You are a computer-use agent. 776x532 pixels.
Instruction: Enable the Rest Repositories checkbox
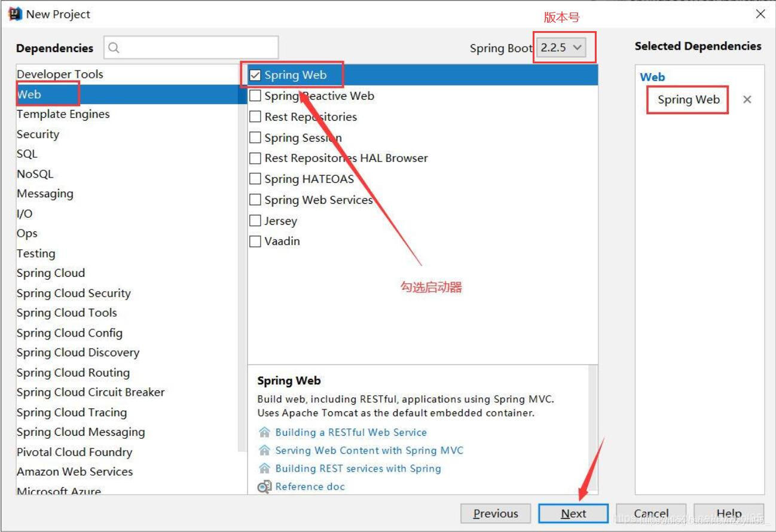[x=255, y=117]
